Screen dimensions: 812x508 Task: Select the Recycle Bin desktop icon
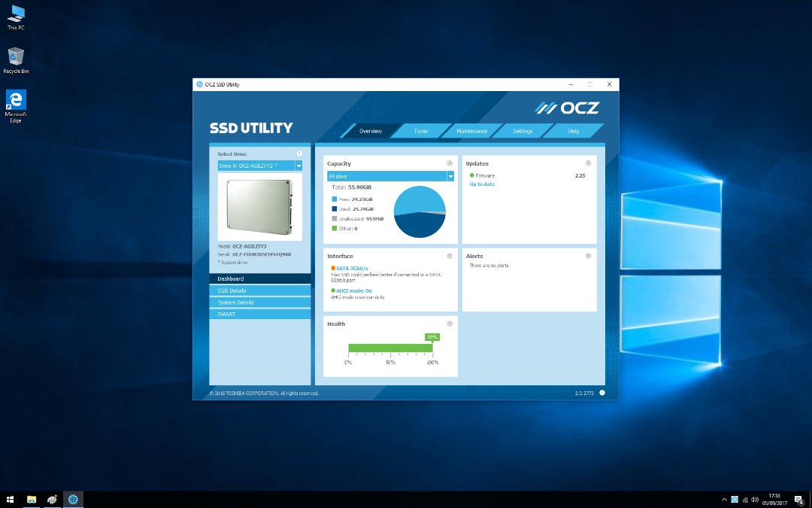16,61
